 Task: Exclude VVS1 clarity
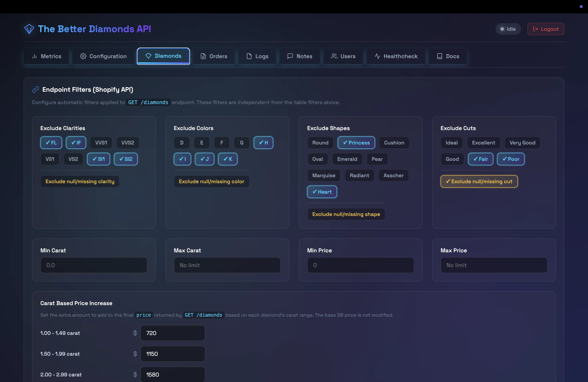[x=101, y=143]
